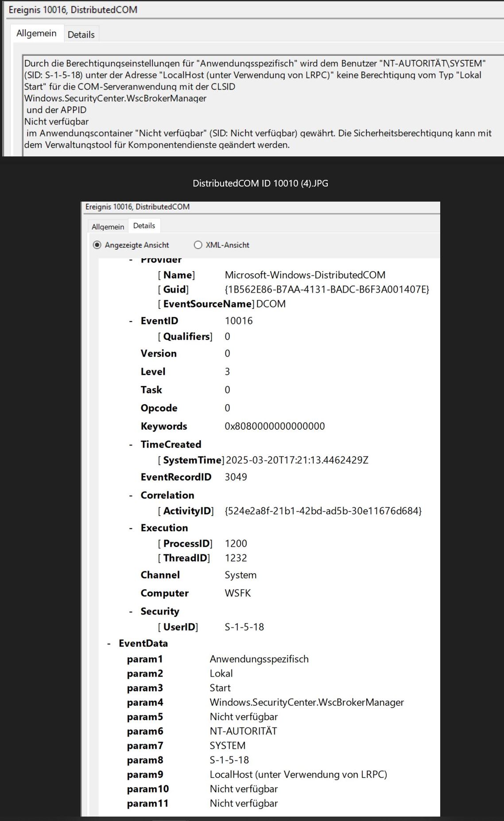Select param4 value Windows.SecurityCenter.WscBrokerManager
Viewport: 504px width, 821px height.
307,702
